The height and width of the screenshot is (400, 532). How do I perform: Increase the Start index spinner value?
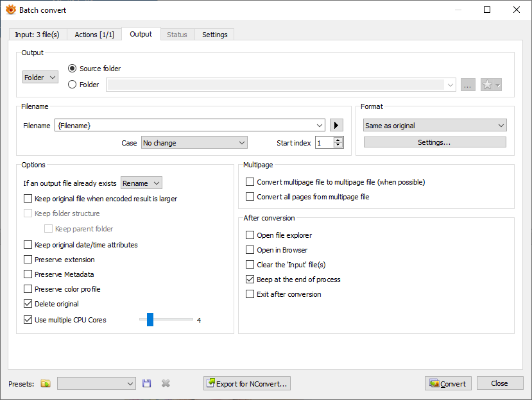338,140
